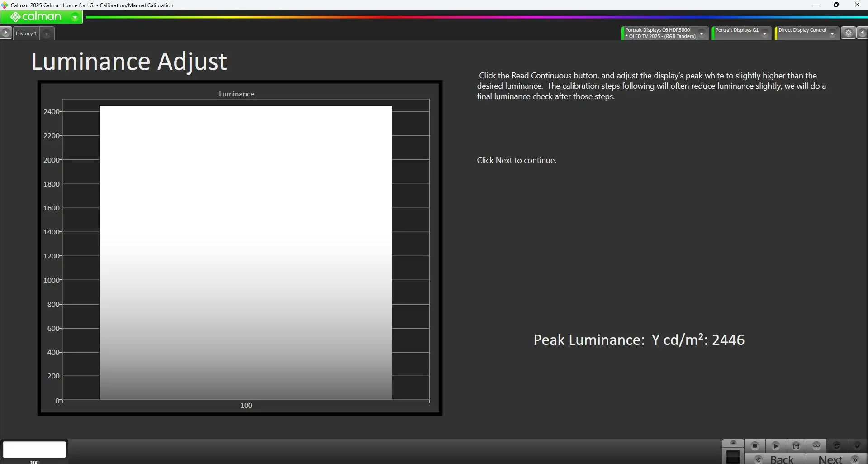Click the checkmark icon in bottom toolbar
Image resolution: width=868 pixels, height=464 pixels.
(x=857, y=446)
